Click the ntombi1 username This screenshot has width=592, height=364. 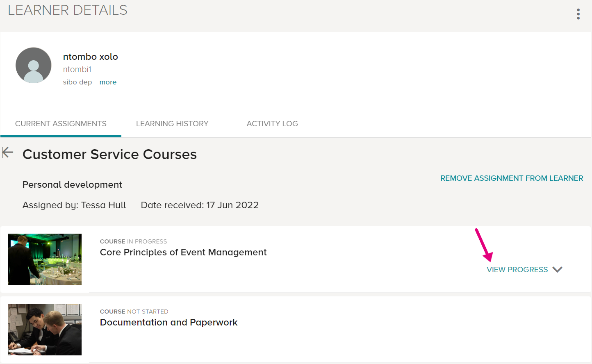(77, 69)
